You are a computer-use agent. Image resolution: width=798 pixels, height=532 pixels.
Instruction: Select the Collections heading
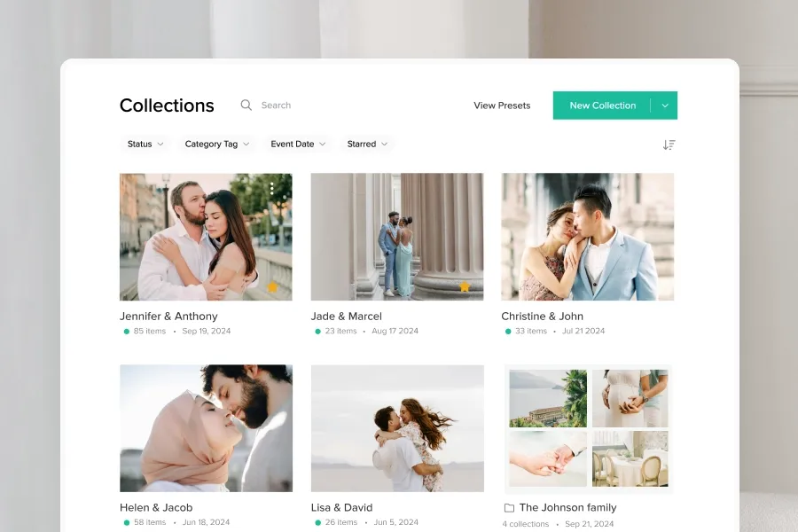point(167,105)
